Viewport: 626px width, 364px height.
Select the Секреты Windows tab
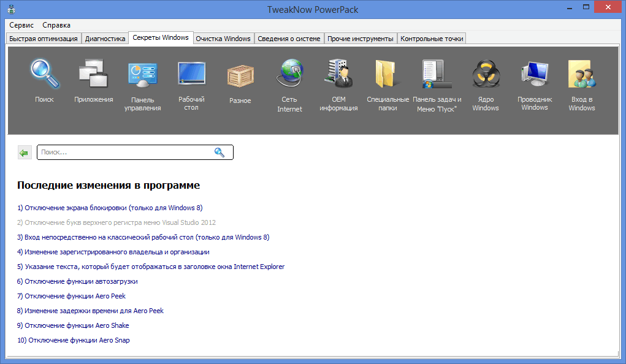161,37
